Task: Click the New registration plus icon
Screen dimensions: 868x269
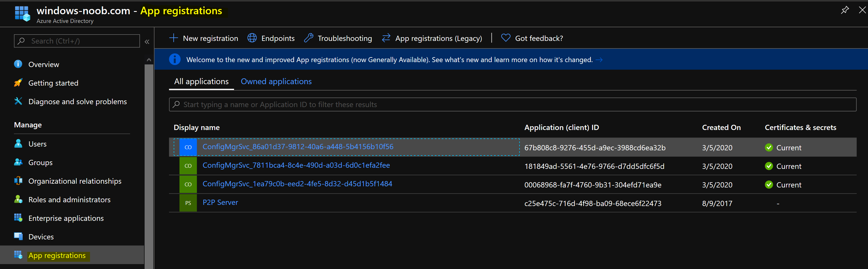Action: pos(173,38)
